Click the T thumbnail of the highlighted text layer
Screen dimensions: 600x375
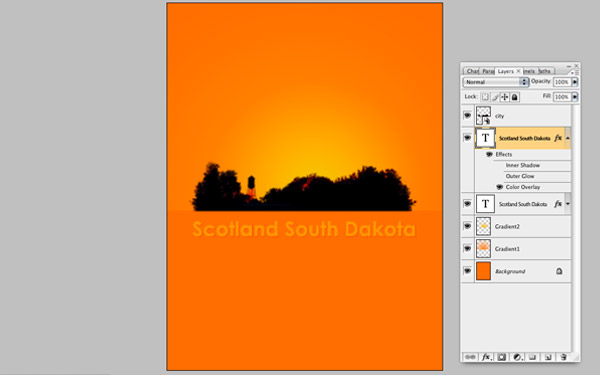pyautogui.click(x=485, y=138)
